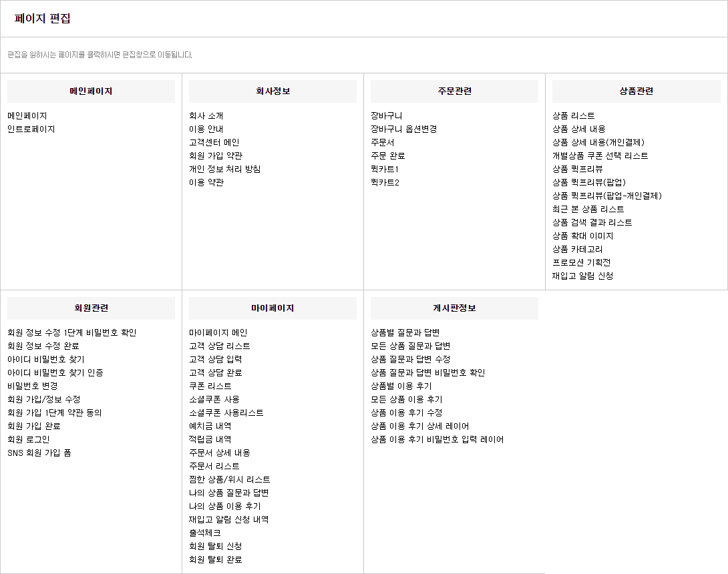
Task: Open 상품 상세 내용(개인결제)
Action: [598, 142]
